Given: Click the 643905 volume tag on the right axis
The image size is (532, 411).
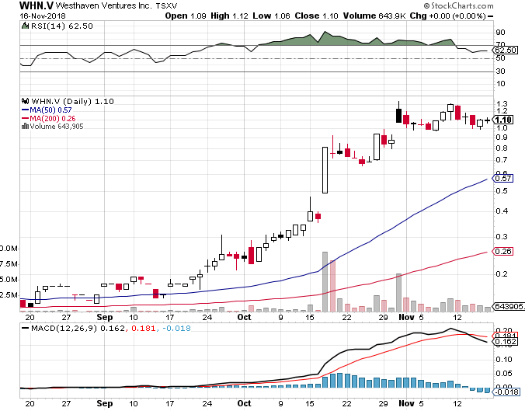Looking at the screenshot, I should pos(509,306).
